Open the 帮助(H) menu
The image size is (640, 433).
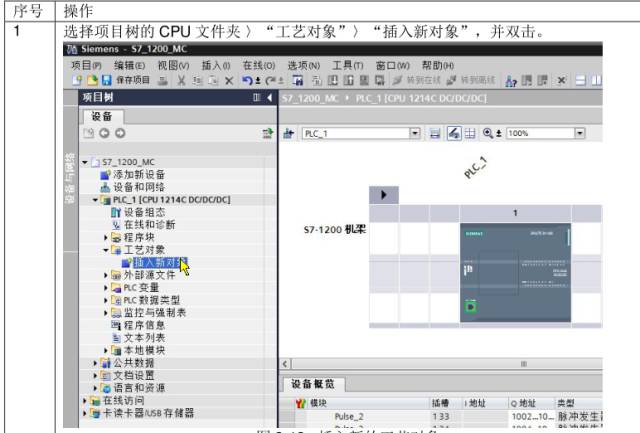coord(438,66)
